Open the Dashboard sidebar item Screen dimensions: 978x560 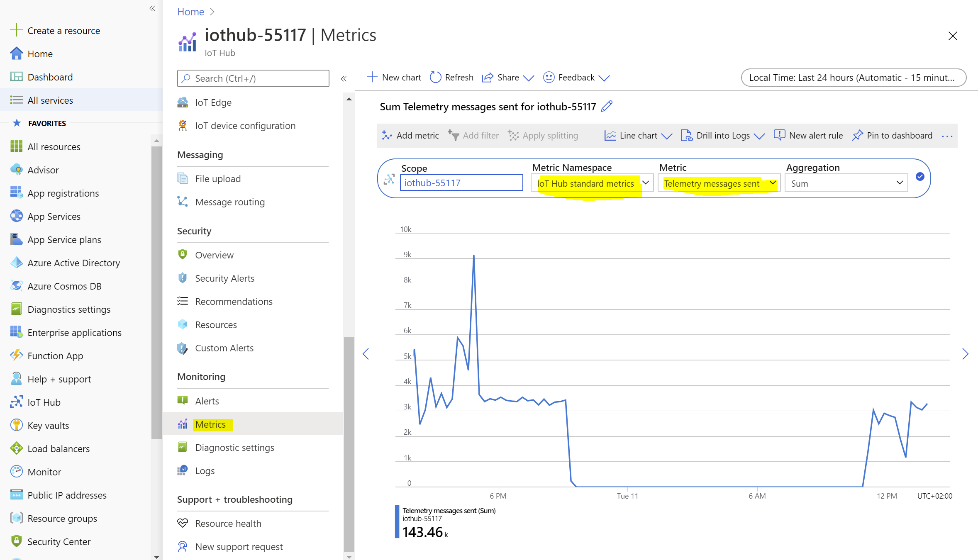coord(50,77)
